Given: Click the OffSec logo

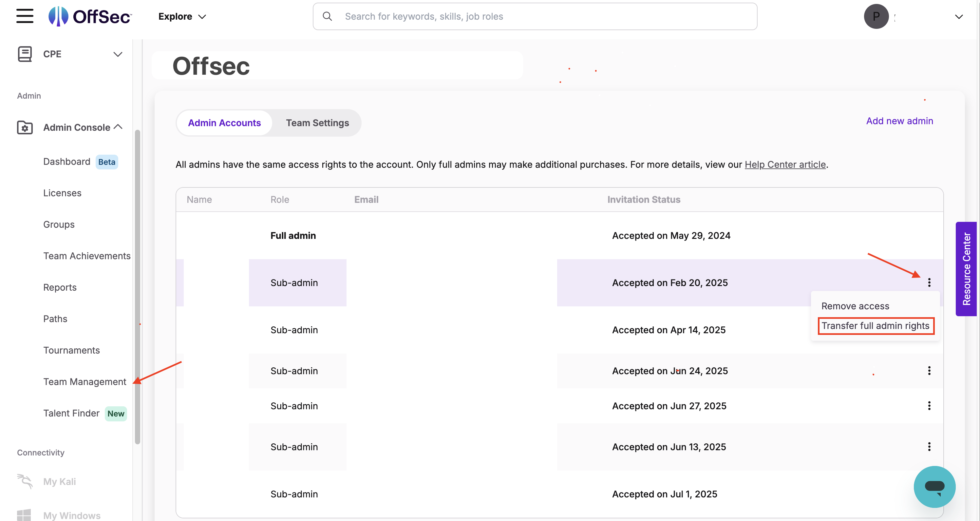Looking at the screenshot, I should [90, 16].
